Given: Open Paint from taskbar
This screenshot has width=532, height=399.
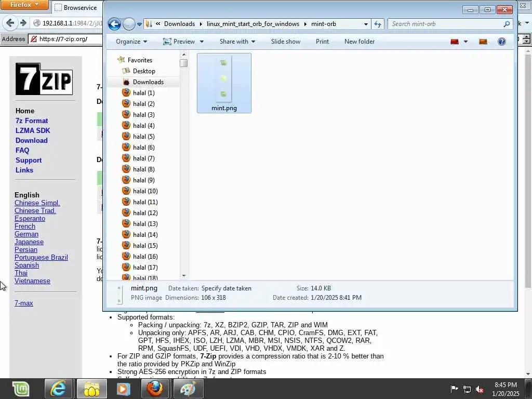Looking at the screenshot, I should coord(188,389).
